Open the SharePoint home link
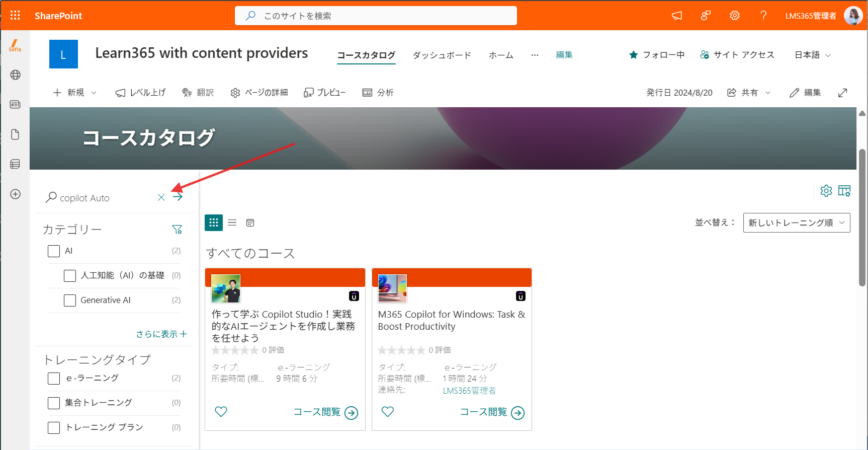The width and height of the screenshot is (868, 450). click(58, 16)
